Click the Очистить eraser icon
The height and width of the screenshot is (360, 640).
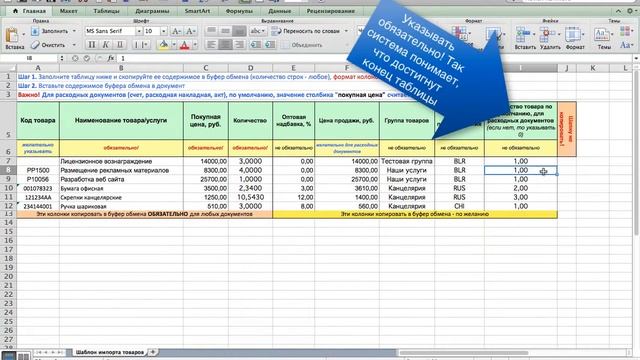click(35, 45)
